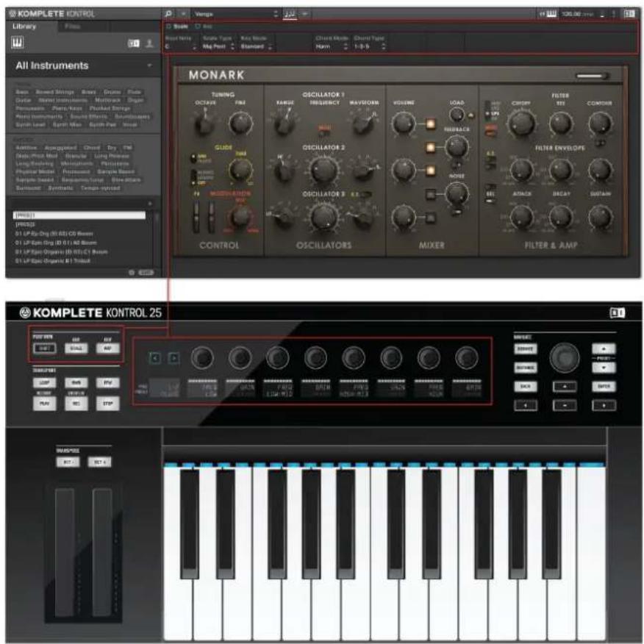Click Monark Filter Cutoff knob
Image resolution: width=644 pixels, height=644 pixels.
522,124
